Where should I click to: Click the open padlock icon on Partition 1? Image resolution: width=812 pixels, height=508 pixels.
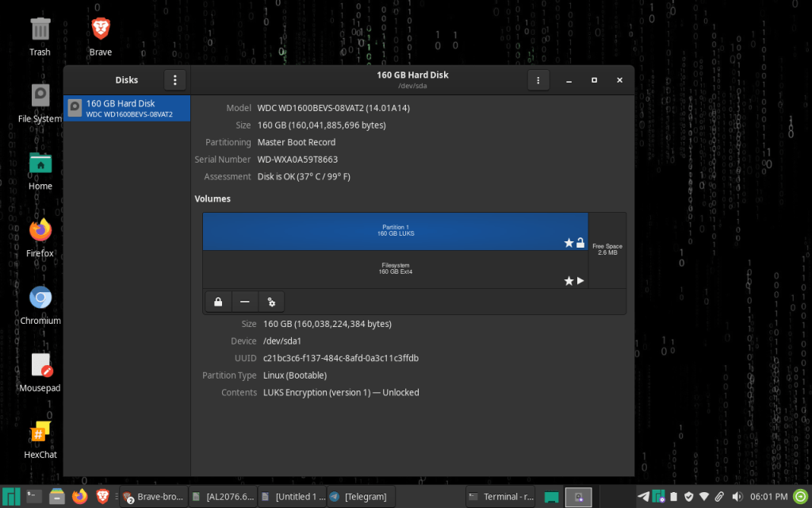point(580,243)
